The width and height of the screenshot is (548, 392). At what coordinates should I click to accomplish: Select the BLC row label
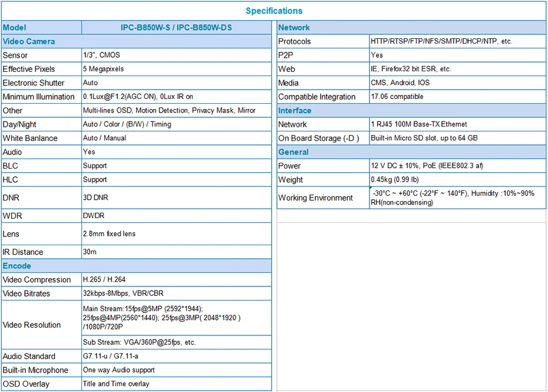click(10, 166)
